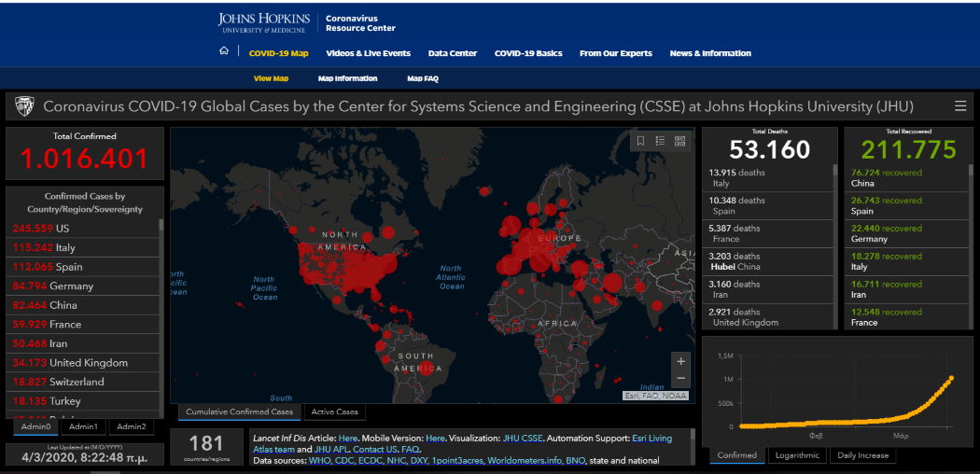Click the Coronavirus Resource Center link
The width and height of the screenshot is (980, 474).
coord(360,23)
